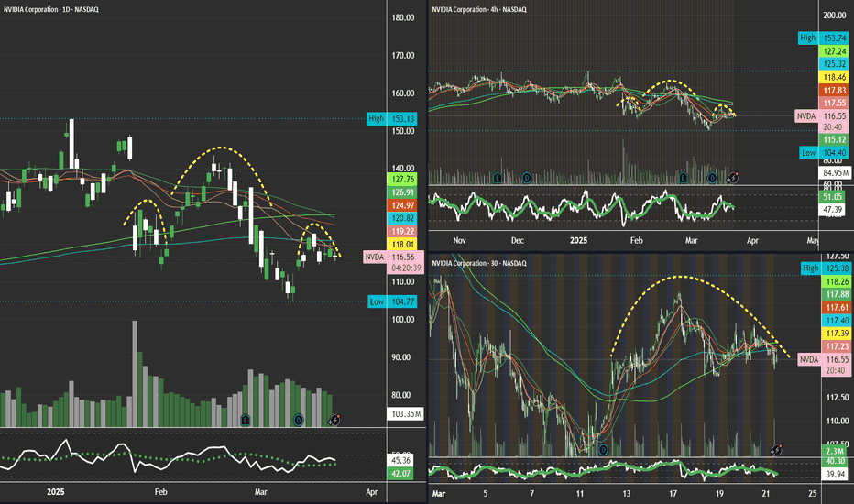
Task: Click 200.00 on 4h chart price axis
Action: pos(835,16)
